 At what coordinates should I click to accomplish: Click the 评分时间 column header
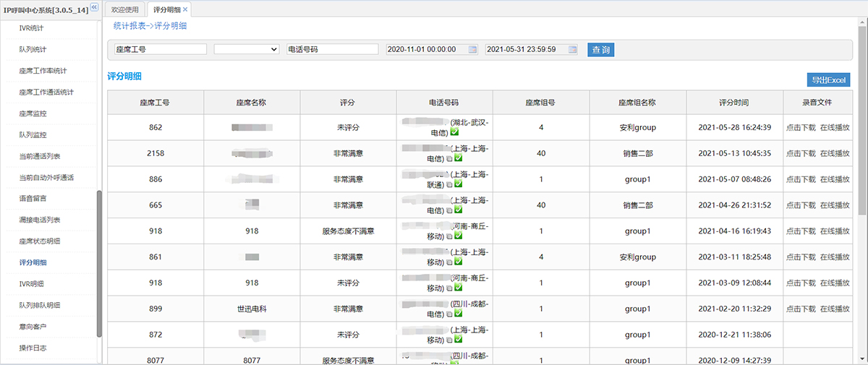pos(734,103)
